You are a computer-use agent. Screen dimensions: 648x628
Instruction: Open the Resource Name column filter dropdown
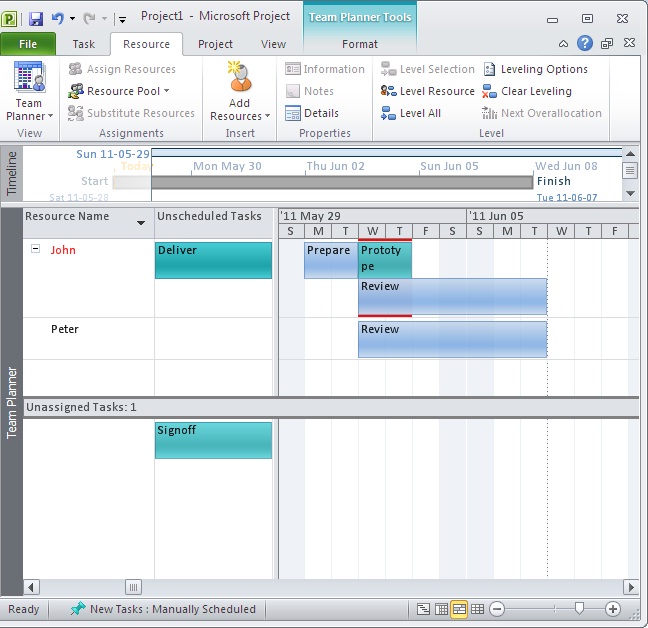pyautogui.click(x=141, y=223)
